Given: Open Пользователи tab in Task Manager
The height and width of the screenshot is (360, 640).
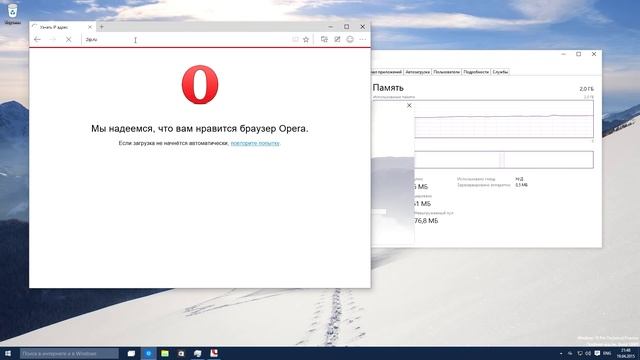Looking at the screenshot, I should 447,72.
